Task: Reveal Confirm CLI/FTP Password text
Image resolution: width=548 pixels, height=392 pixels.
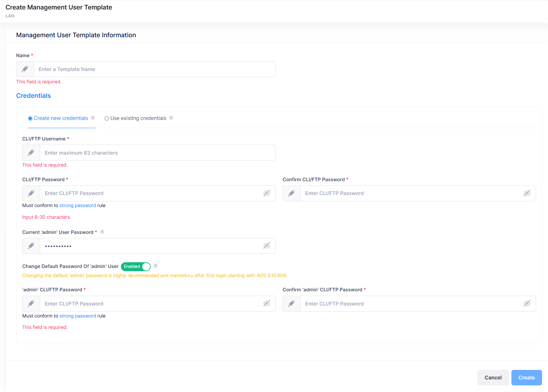Action: click(527, 193)
